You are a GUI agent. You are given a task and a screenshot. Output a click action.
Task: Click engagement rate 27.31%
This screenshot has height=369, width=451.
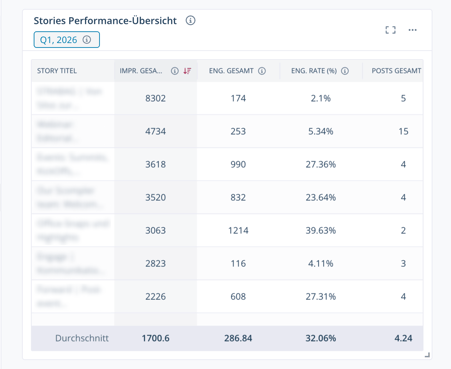[321, 296]
